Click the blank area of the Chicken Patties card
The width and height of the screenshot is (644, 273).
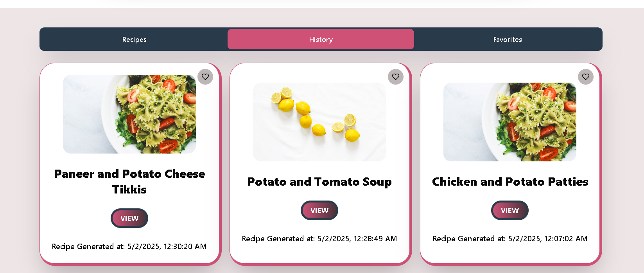(510, 253)
